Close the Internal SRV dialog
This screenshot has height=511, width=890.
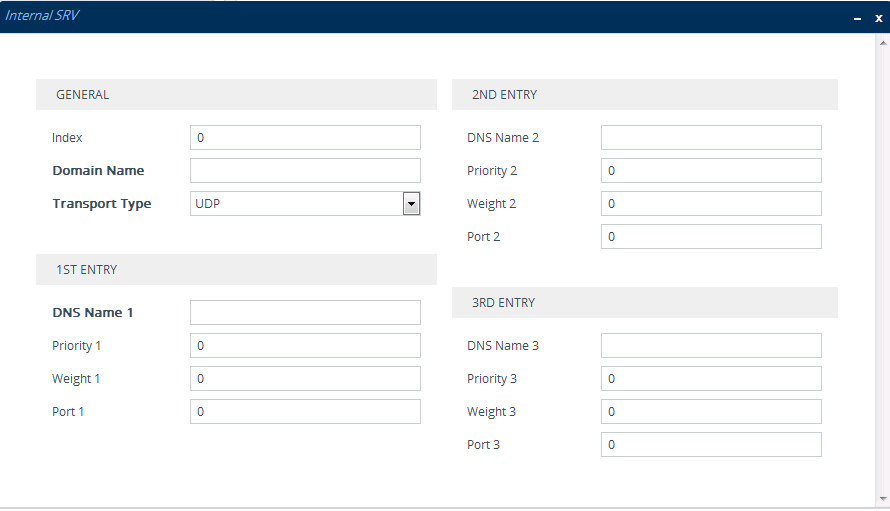point(878,18)
